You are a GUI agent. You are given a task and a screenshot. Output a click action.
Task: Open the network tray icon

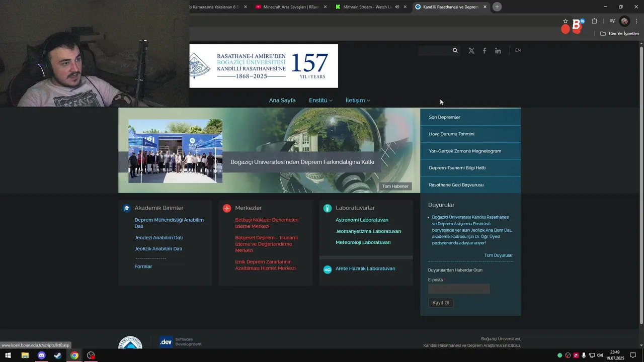coord(592,355)
